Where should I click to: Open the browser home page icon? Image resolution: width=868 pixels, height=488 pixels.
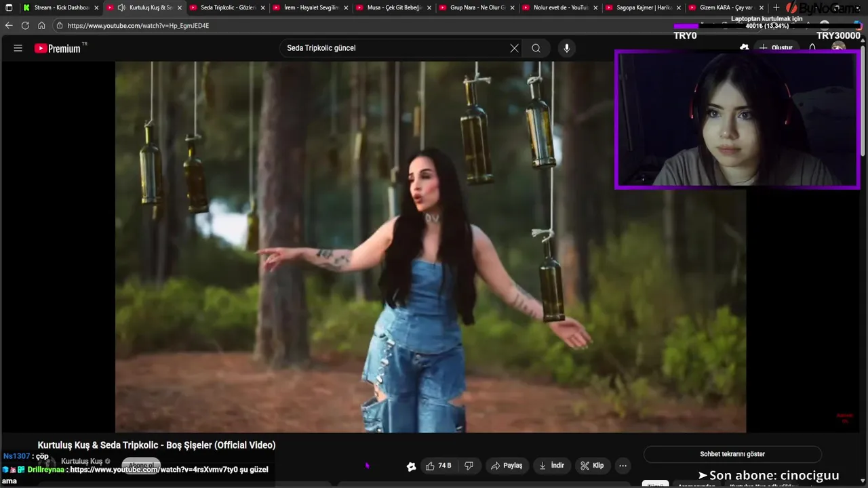[x=41, y=26]
